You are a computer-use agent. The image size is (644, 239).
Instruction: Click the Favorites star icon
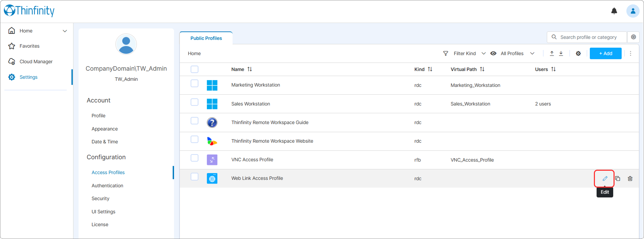coord(12,46)
